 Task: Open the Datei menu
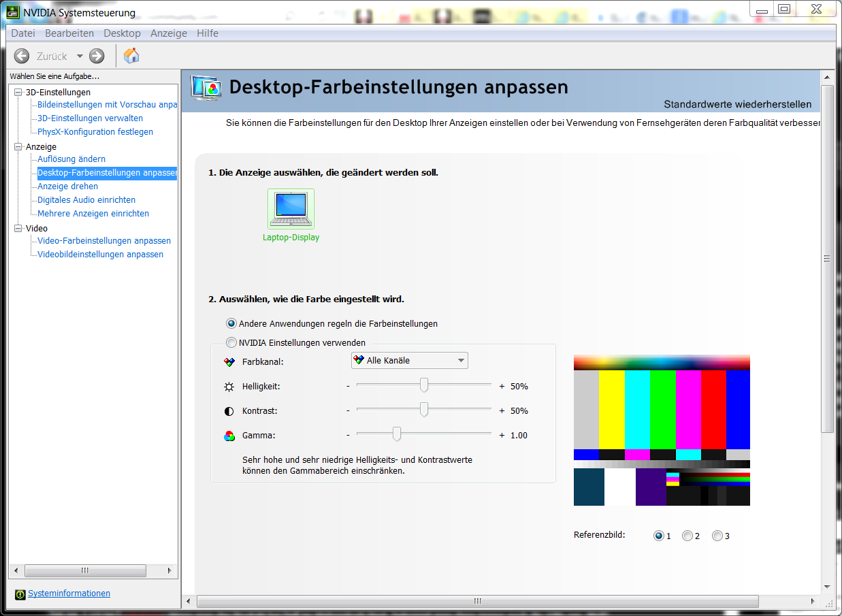point(23,33)
